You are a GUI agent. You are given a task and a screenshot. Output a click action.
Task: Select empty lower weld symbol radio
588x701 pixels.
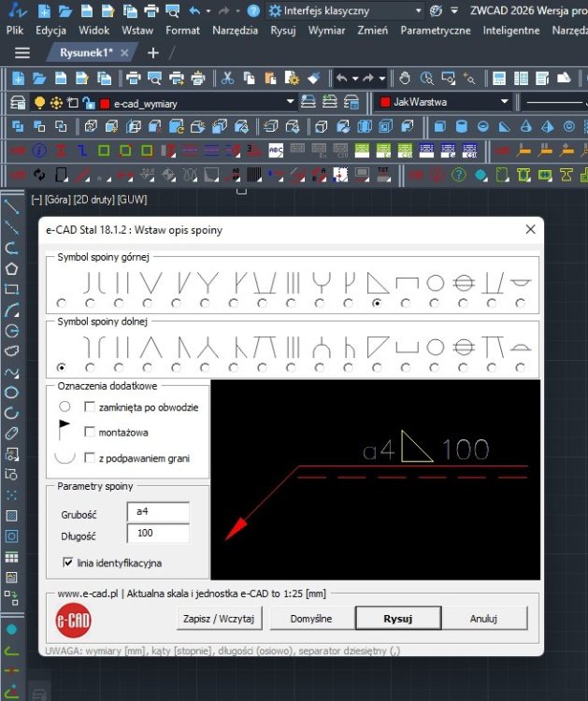[62, 367]
